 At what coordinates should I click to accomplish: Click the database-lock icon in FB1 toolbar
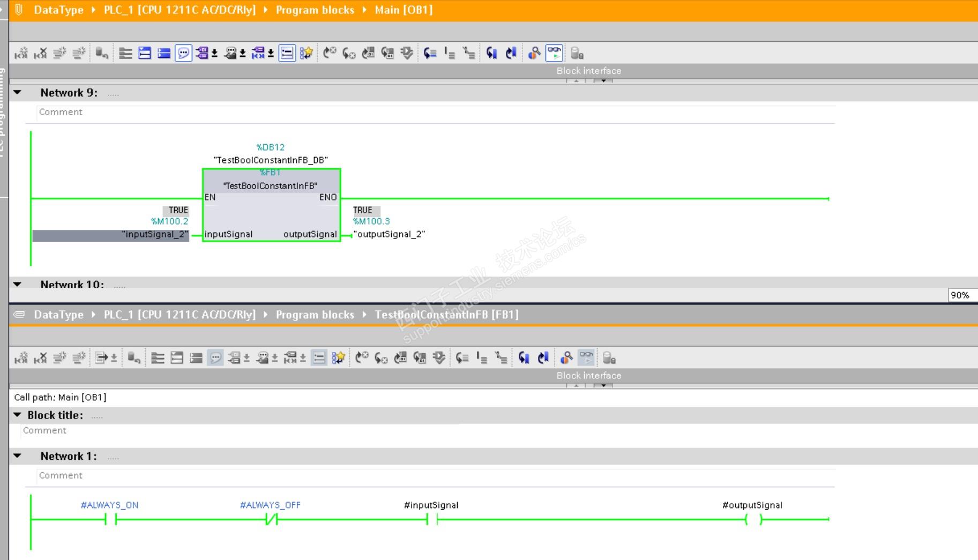click(x=609, y=358)
